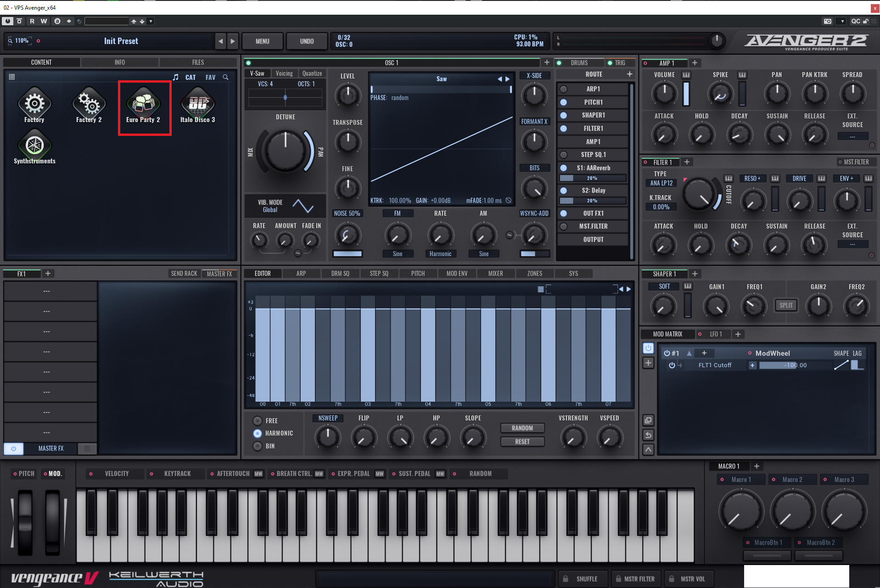880x588 pixels.
Task: Click the MENU button
Action: [x=263, y=41]
